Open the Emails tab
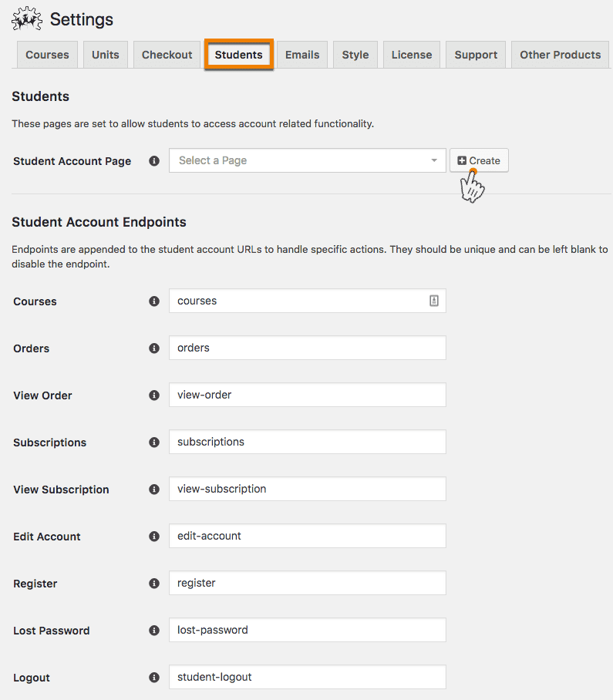The image size is (613, 700). click(302, 55)
